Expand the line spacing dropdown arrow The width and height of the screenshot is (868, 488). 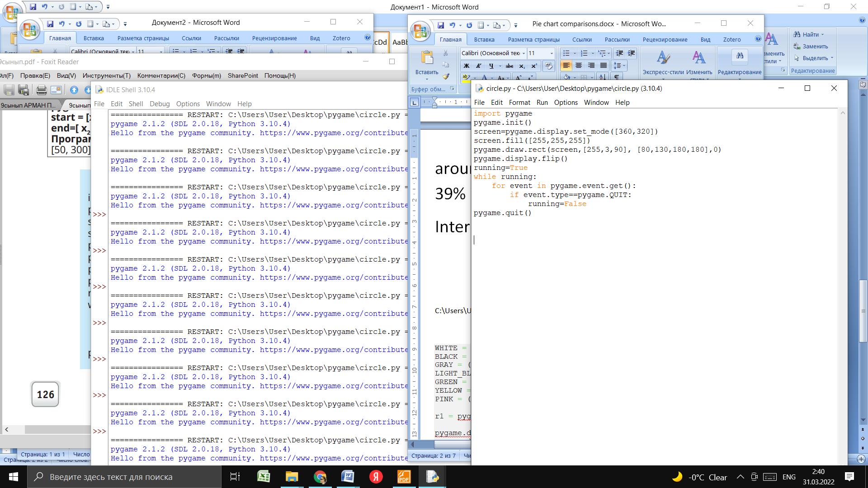[x=624, y=66]
